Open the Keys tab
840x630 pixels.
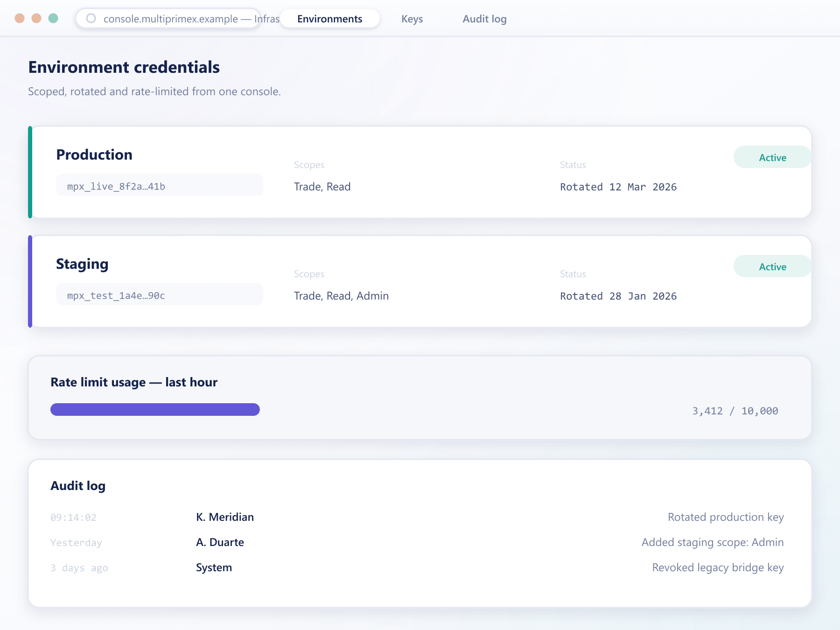[x=412, y=19]
